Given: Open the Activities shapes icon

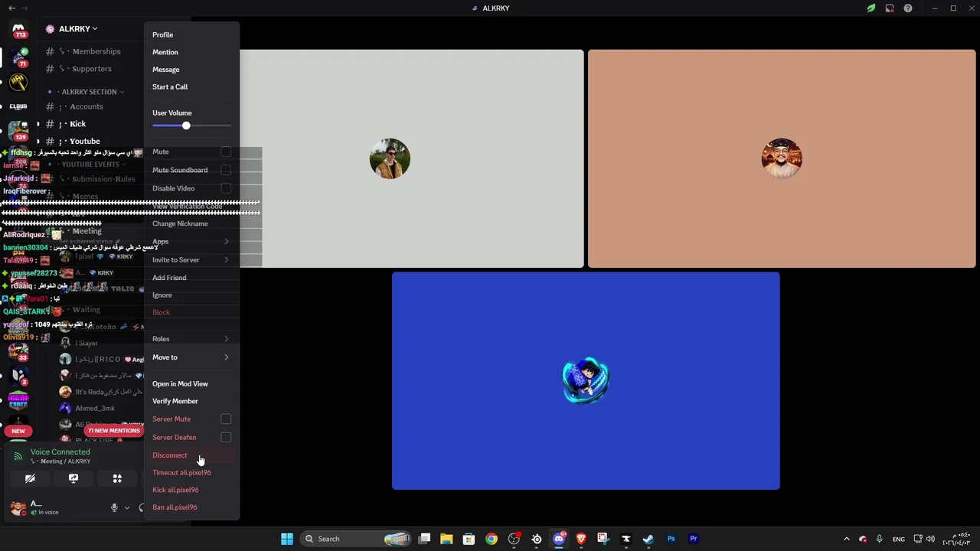Looking at the screenshot, I should [117, 478].
